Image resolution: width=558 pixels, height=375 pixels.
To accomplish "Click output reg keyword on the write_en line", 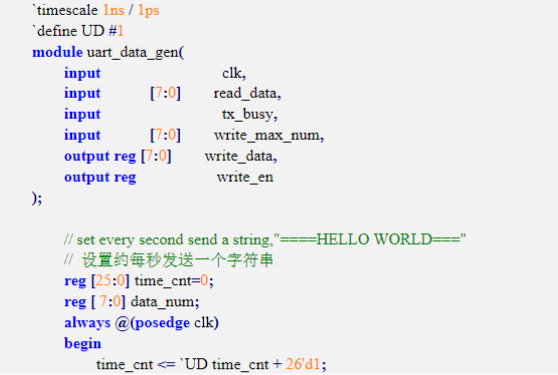I will tap(100, 177).
